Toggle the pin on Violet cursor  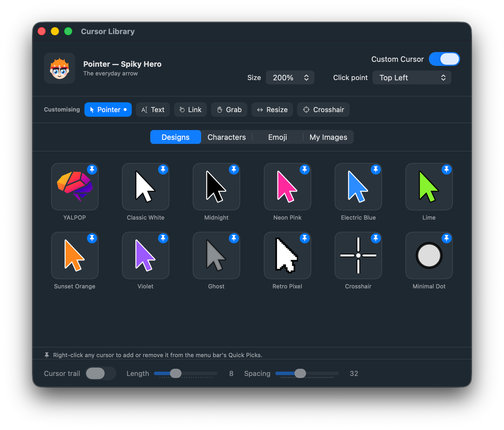point(163,238)
